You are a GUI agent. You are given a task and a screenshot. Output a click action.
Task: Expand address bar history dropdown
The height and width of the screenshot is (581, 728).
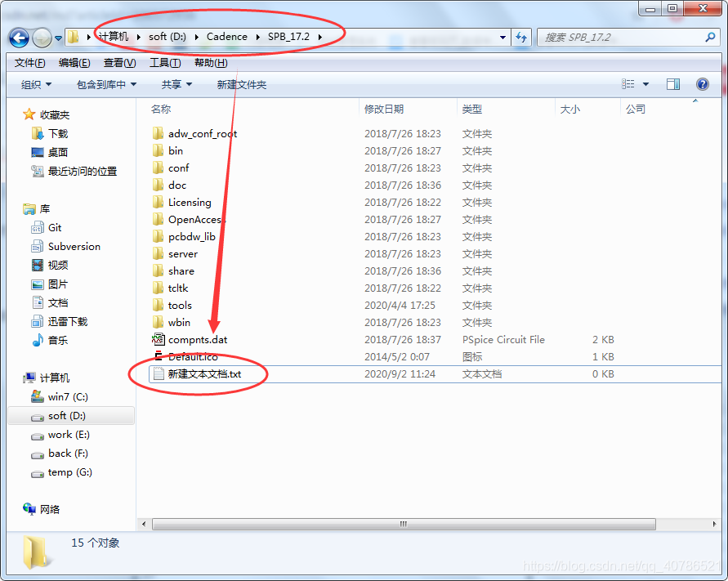(502, 37)
